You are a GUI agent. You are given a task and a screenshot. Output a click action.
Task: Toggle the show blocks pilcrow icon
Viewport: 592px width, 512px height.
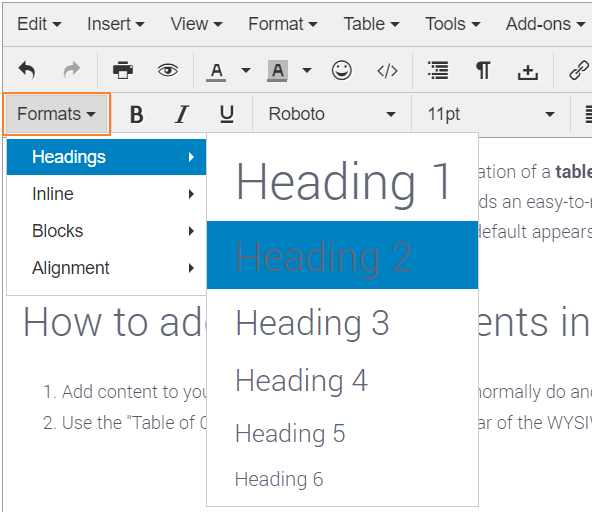(x=483, y=70)
